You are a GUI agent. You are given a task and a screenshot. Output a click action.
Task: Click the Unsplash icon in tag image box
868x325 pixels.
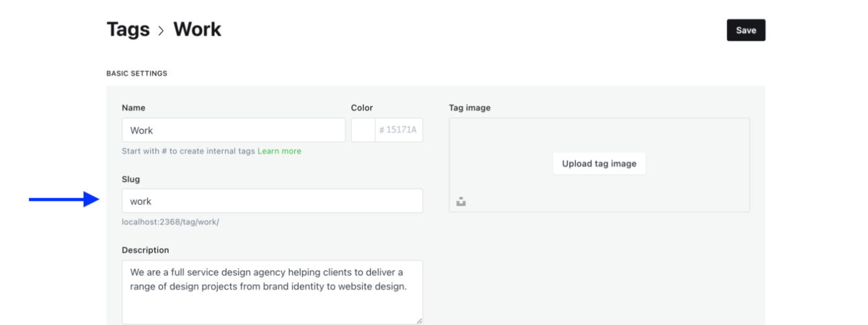pyautogui.click(x=461, y=201)
